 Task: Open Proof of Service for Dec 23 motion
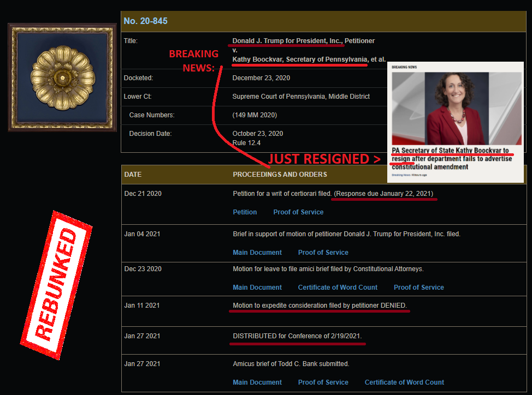click(419, 288)
